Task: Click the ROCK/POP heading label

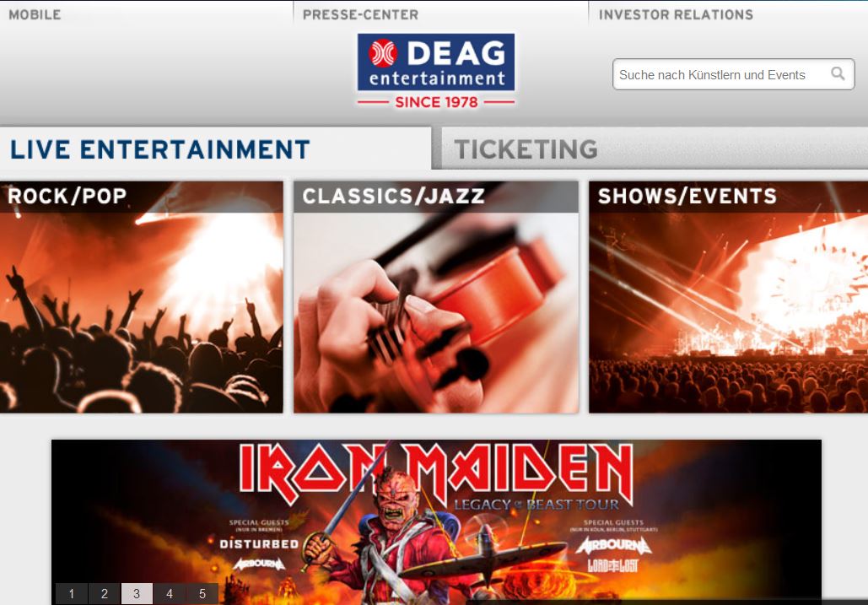Action: click(67, 196)
